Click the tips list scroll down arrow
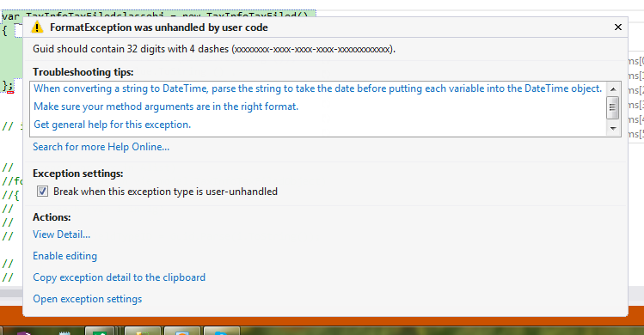The height and width of the screenshot is (335, 644). [x=613, y=129]
